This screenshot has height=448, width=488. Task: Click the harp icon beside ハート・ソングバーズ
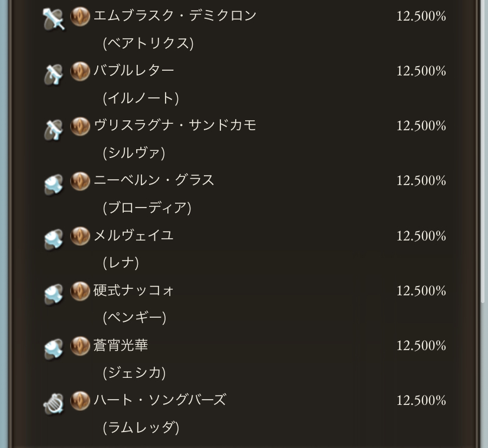point(54,403)
